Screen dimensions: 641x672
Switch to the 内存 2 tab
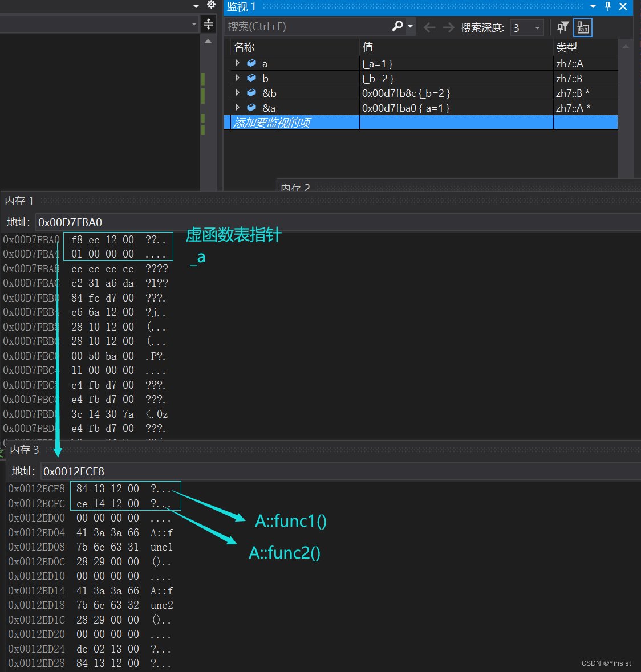pos(295,187)
